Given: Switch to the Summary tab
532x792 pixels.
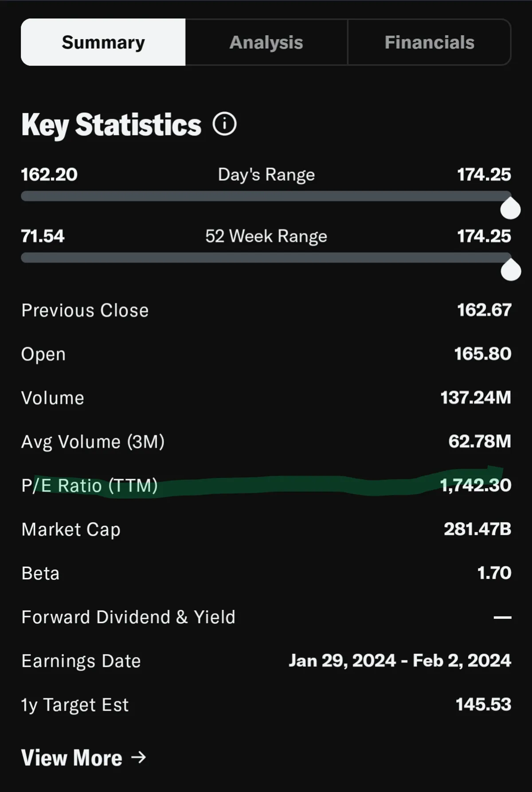Looking at the screenshot, I should tap(103, 43).
